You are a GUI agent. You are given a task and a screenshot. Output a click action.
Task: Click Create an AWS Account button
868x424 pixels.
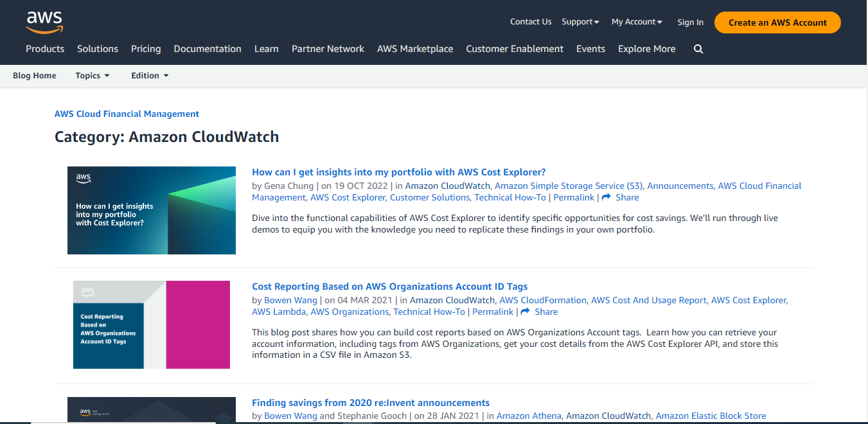pos(777,22)
